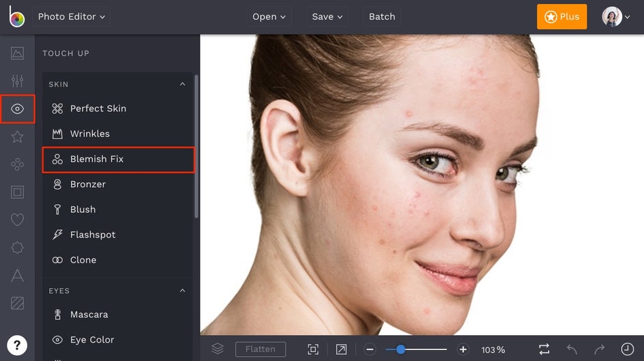Click the portrait photo on the canvas
Screen dimensions: 644x361
[x=422, y=185]
